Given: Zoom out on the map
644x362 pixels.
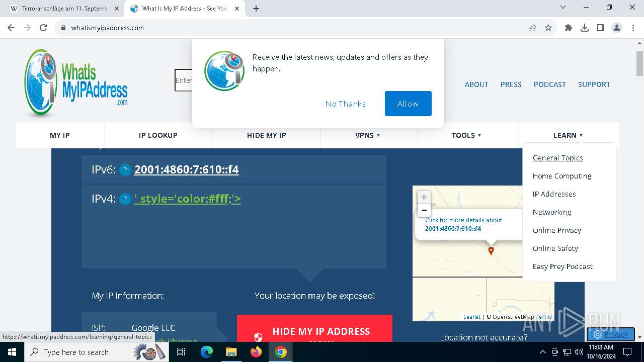Looking at the screenshot, I should point(424,210).
